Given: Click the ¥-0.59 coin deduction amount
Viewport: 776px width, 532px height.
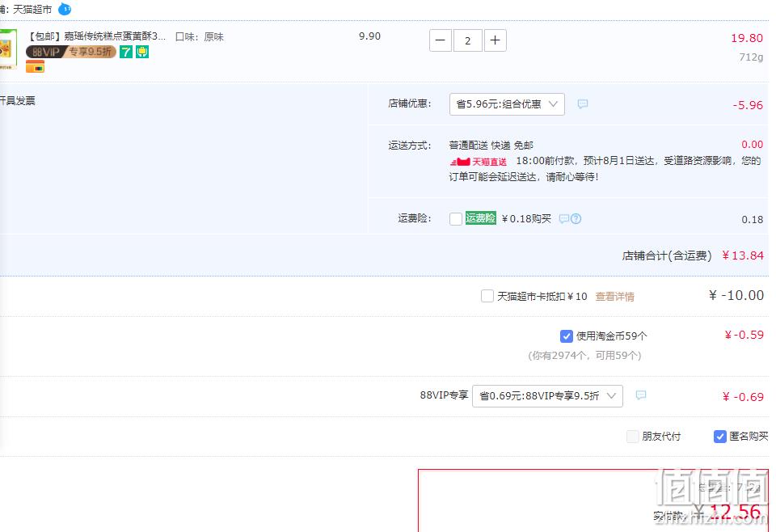Looking at the screenshot, I should click(744, 335).
